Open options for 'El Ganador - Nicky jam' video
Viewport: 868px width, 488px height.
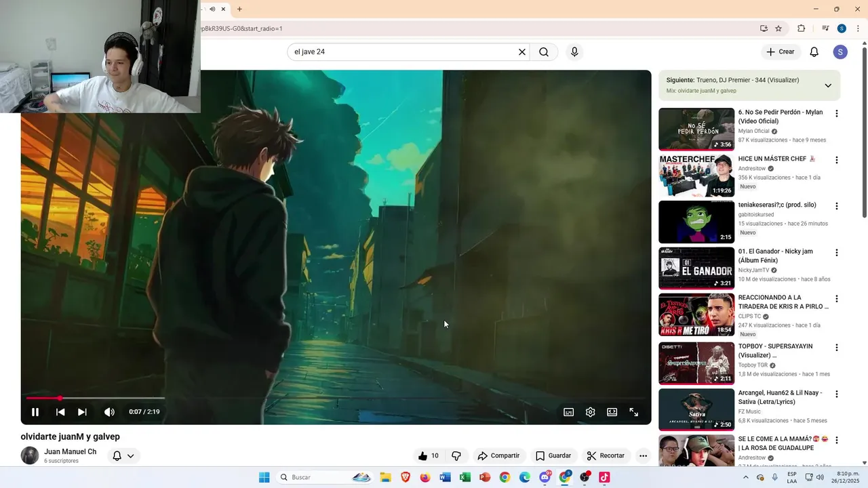pyautogui.click(x=837, y=253)
